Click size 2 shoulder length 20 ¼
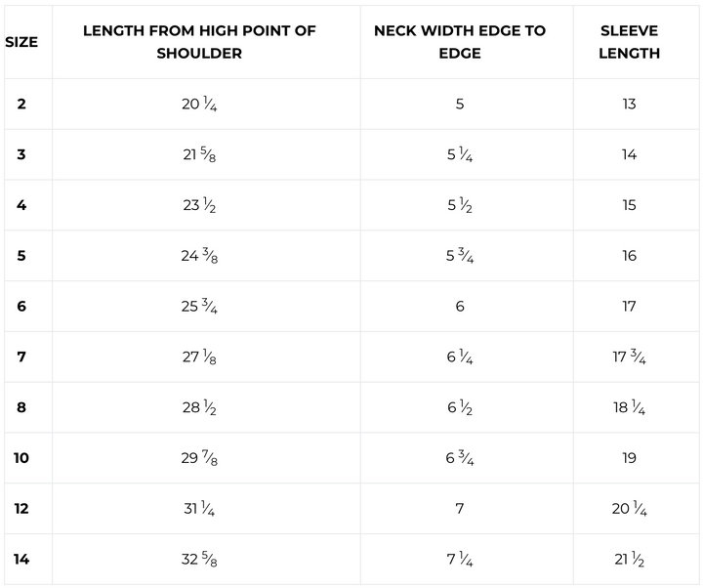Image resolution: width=703 pixels, height=588 pixels. [199, 105]
